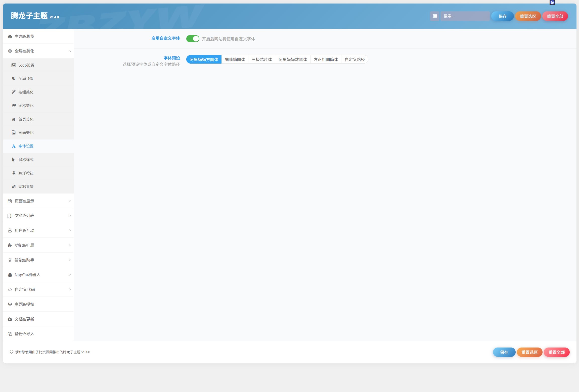Image resolution: width=579 pixels, height=392 pixels.
Task: Click the footer text 感谢您使用由子比资源网推出的腾龙子主题
Action: coord(48,352)
